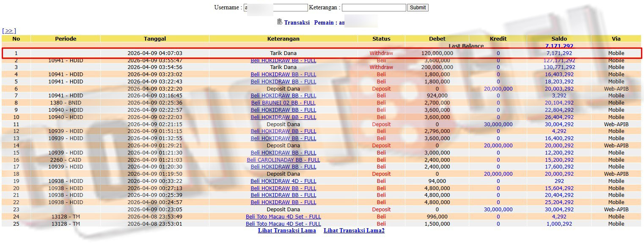Click the Tanggal column header
Viewport: 644px width, 246px height.
(x=155, y=39)
